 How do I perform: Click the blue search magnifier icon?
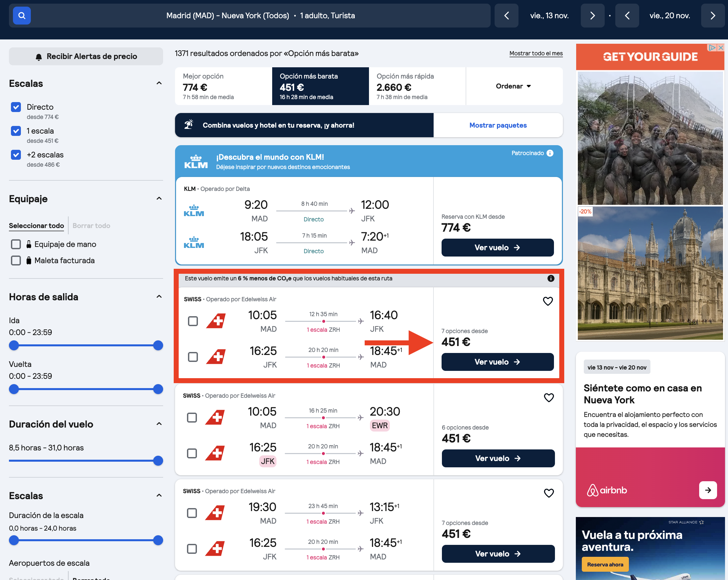coord(22,16)
